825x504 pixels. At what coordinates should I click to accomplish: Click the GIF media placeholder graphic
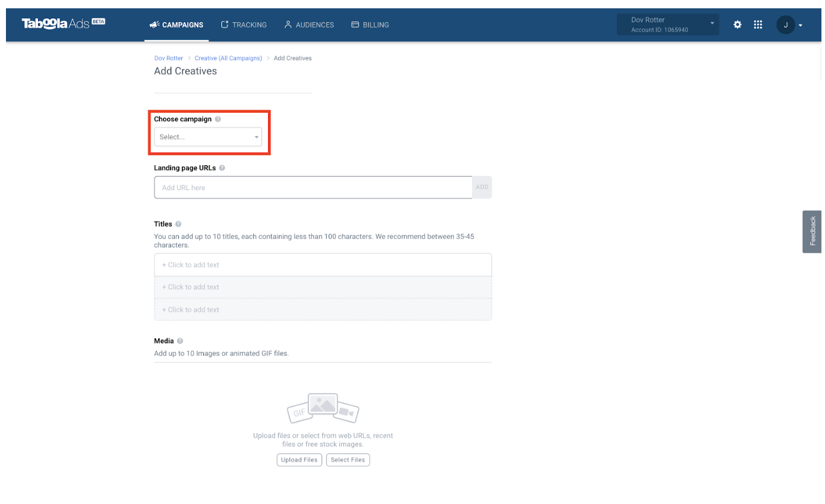pyautogui.click(x=323, y=408)
